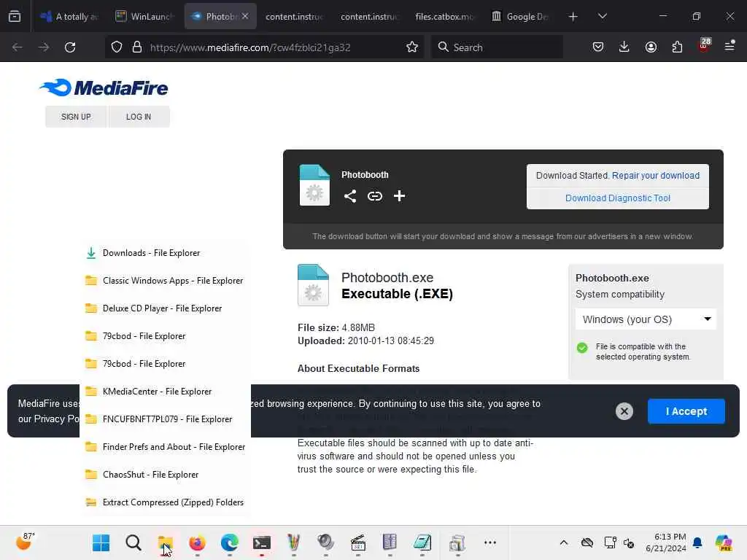747x560 pixels.
Task: Click the MediaFire logo
Action: 104,87
